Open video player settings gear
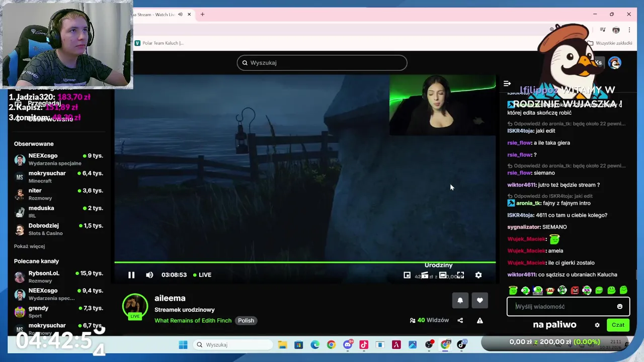This screenshot has height=362, width=644. [x=478, y=275]
